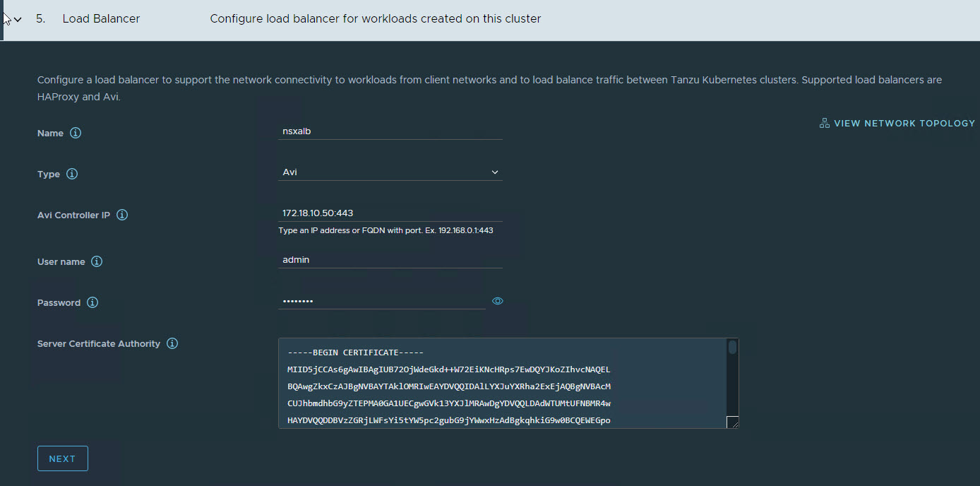Collapse step 5 using the header chevron
This screenshot has width=980, height=486.
click(x=18, y=20)
